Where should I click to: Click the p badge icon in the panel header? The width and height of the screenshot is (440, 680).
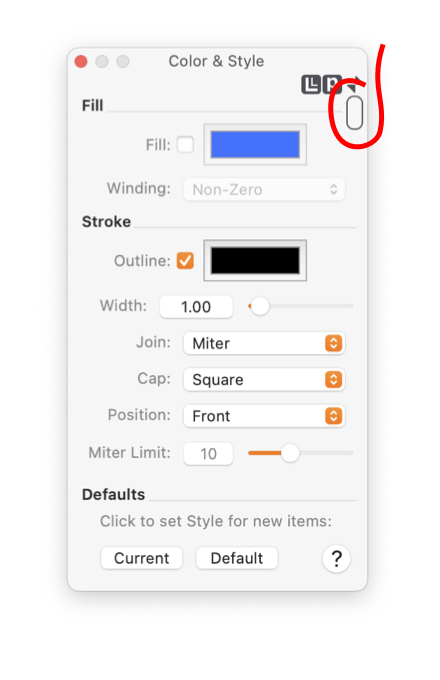click(332, 85)
